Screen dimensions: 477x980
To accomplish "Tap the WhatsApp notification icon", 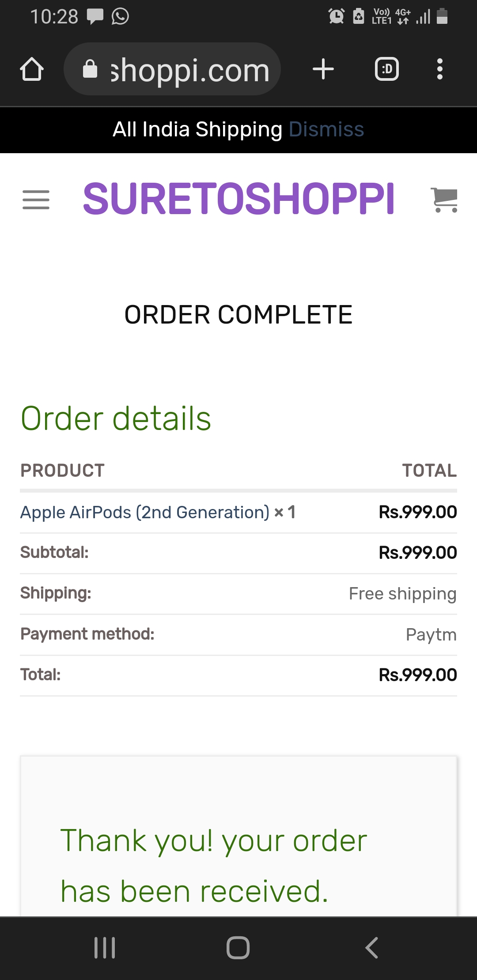I will click(x=120, y=16).
